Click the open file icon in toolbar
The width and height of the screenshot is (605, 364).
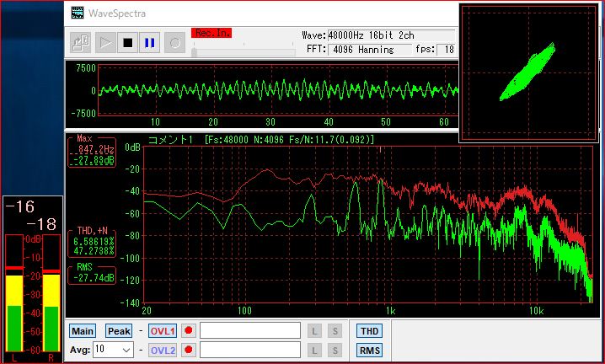click(81, 41)
